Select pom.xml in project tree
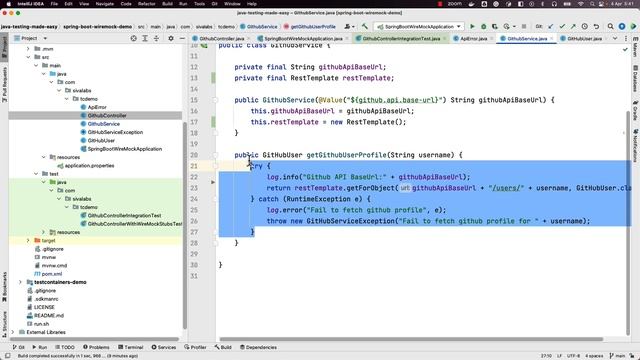This screenshot has height=360, width=640. click(52, 274)
